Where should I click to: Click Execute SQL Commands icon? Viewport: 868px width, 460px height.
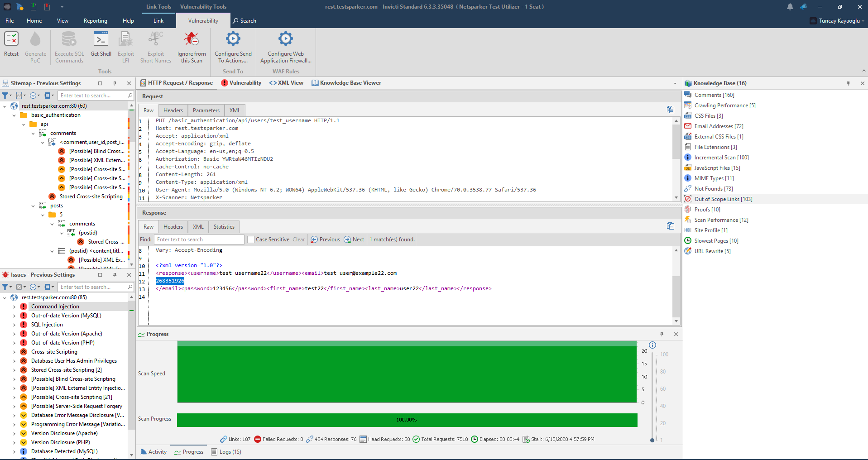click(x=69, y=39)
